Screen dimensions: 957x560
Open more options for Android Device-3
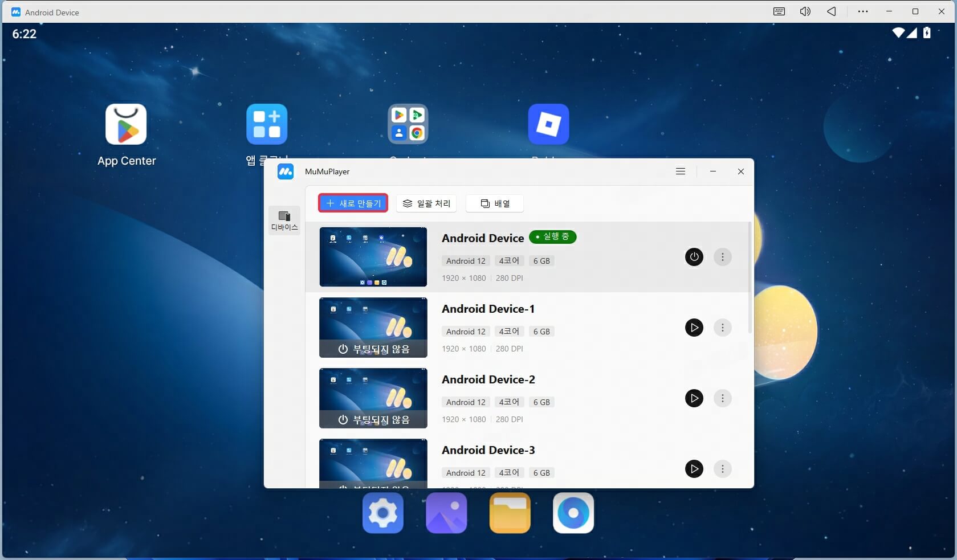click(723, 469)
